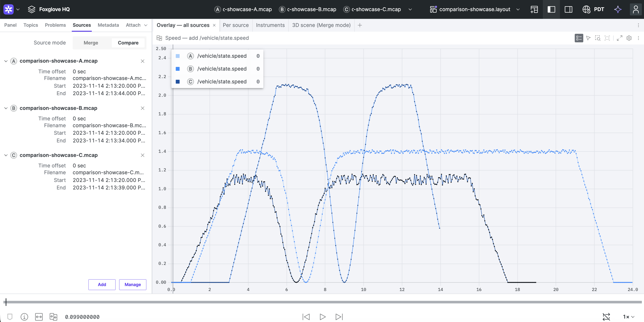Click the playback timeline scrubber bar

point(322,302)
